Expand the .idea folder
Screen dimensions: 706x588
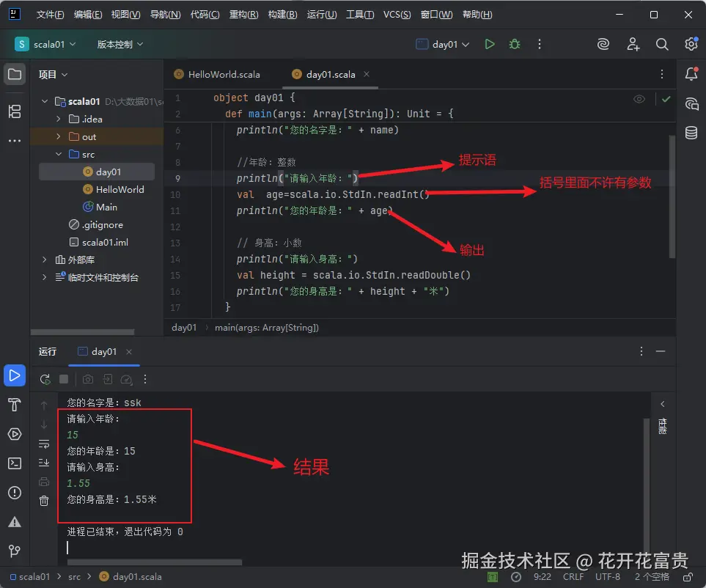(59, 119)
